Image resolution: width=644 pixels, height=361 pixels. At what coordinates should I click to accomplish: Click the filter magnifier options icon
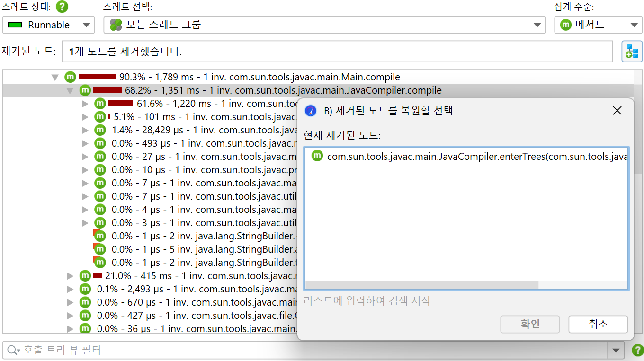click(13, 351)
